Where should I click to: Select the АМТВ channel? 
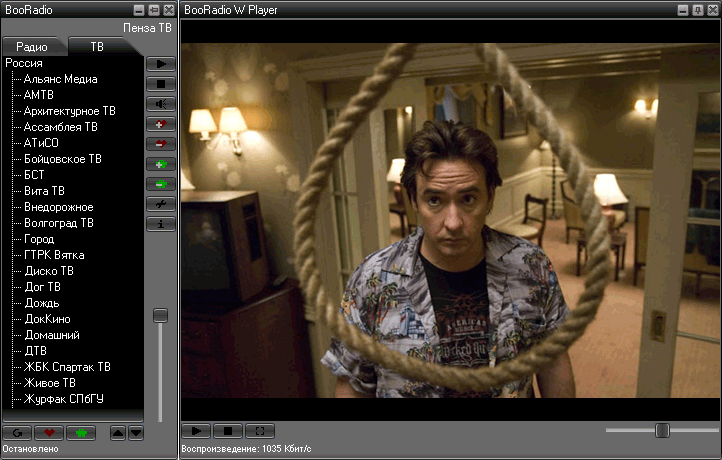click(x=39, y=95)
